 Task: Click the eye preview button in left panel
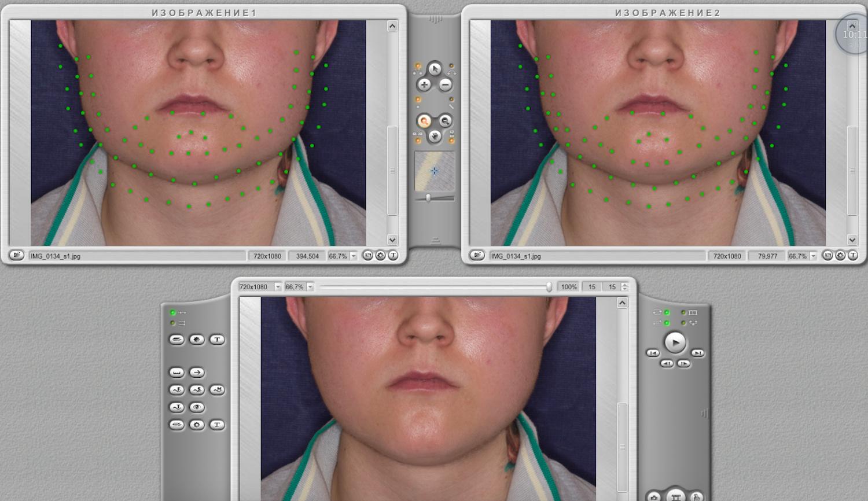197,407
